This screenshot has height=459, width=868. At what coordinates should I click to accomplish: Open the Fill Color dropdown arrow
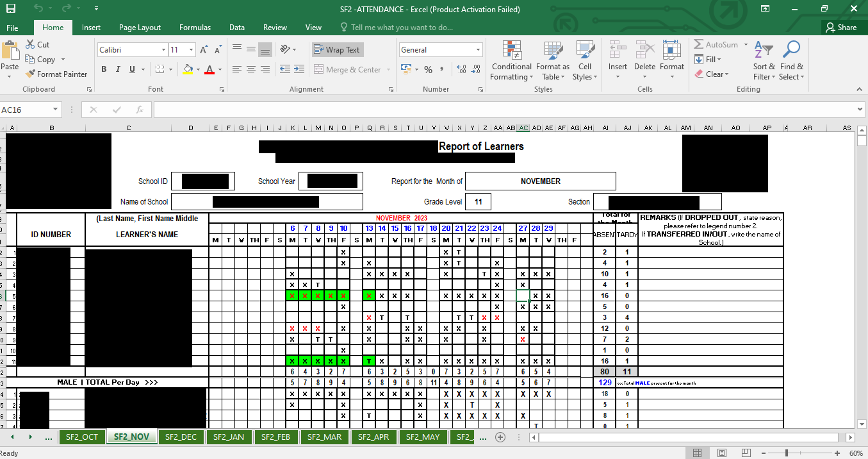click(197, 69)
